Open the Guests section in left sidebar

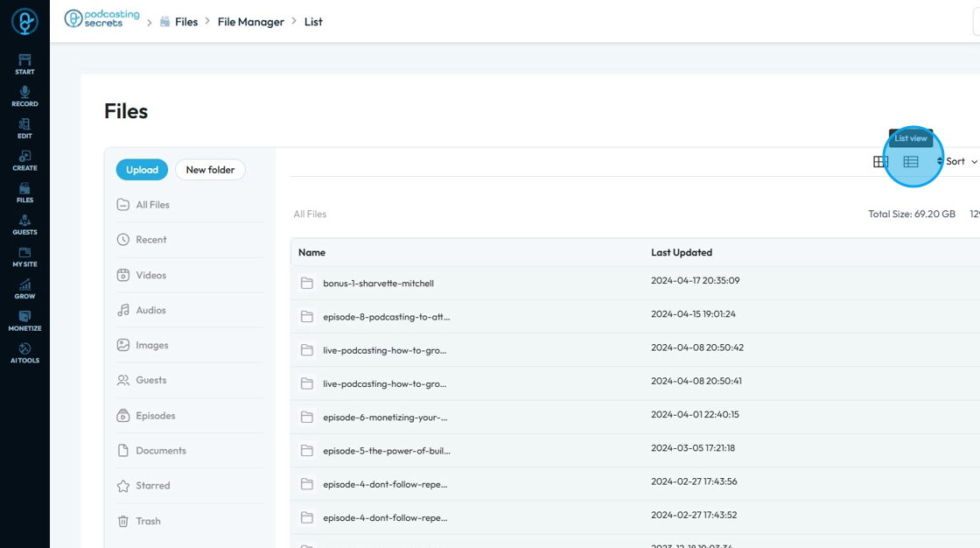pos(24,225)
